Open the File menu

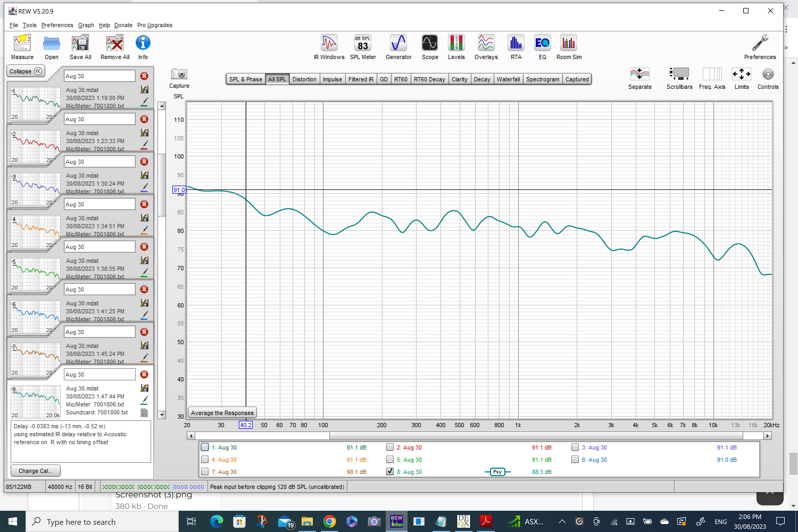14,25
